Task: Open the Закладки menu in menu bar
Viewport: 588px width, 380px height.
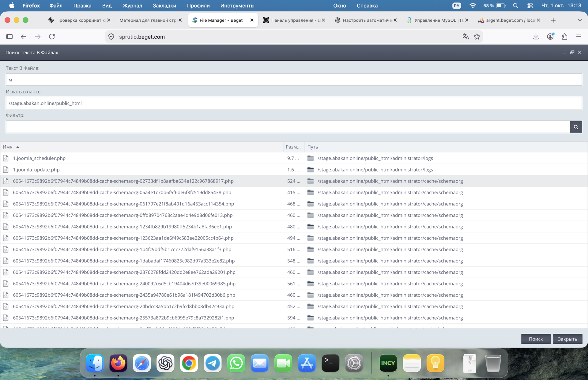Action: (x=164, y=6)
